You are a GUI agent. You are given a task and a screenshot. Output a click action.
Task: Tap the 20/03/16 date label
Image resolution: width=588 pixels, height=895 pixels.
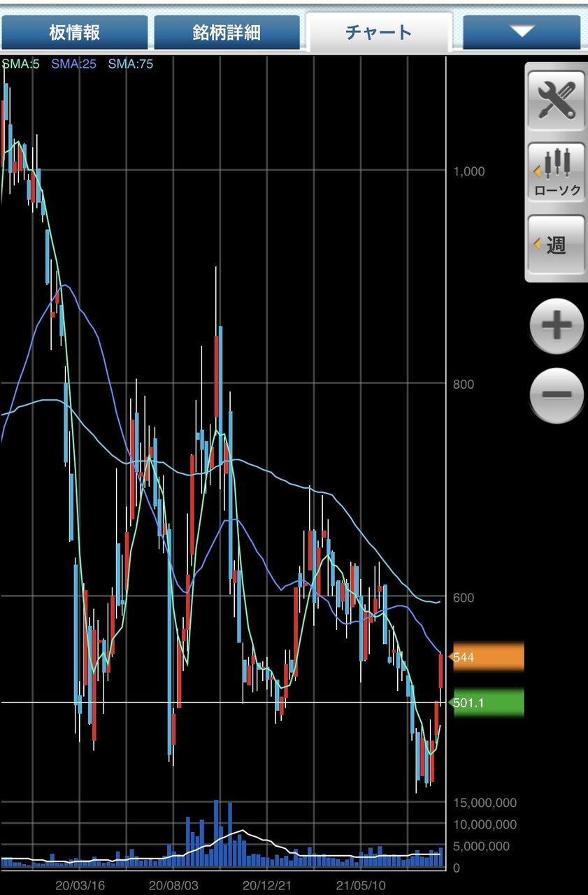tap(80, 885)
